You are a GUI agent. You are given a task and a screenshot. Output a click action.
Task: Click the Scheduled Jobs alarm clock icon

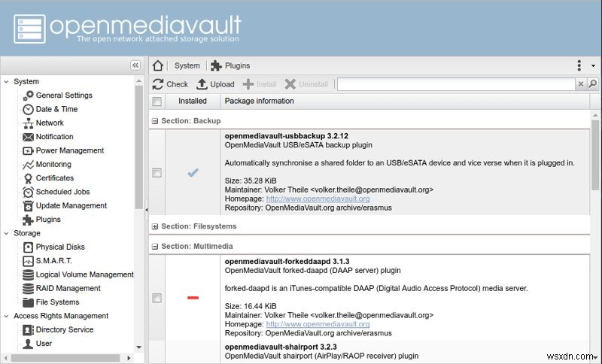(x=28, y=193)
